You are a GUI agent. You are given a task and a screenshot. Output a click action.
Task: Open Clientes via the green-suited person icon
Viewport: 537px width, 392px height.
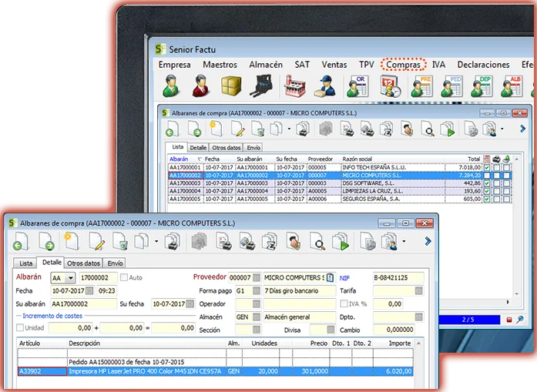(171, 86)
